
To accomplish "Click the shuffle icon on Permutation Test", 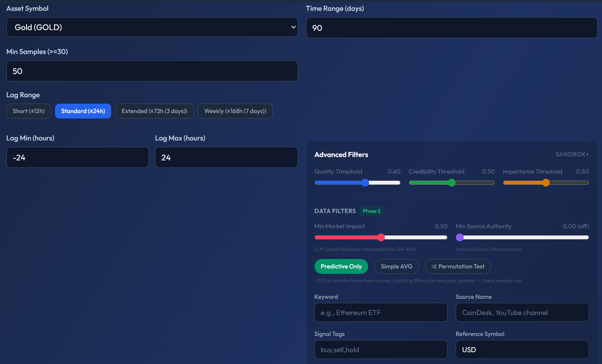I will click(x=433, y=266).
